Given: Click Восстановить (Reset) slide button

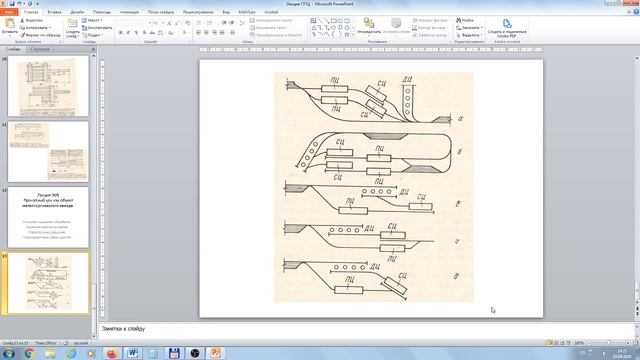Looking at the screenshot, I should coord(97,28).
